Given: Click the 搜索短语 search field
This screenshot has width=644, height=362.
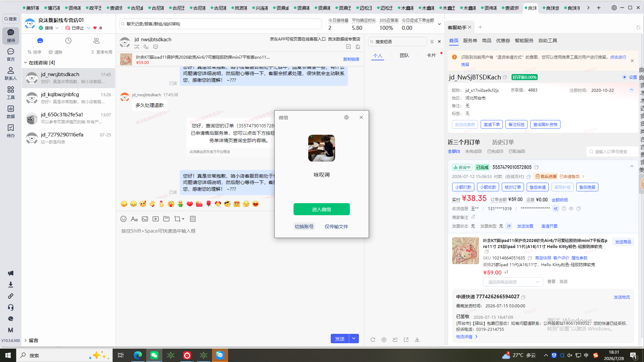Looking at the screenshot, I should click(397, 42).
